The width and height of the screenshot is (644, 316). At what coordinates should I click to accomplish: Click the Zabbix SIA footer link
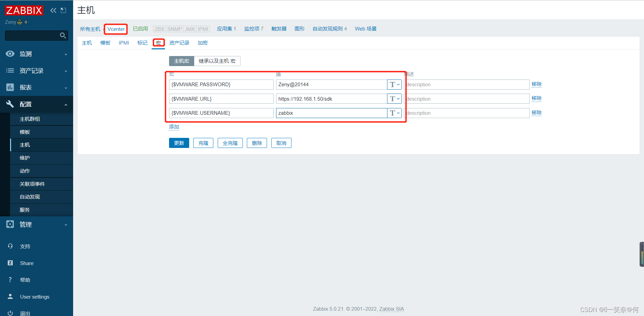click(391, 309)
